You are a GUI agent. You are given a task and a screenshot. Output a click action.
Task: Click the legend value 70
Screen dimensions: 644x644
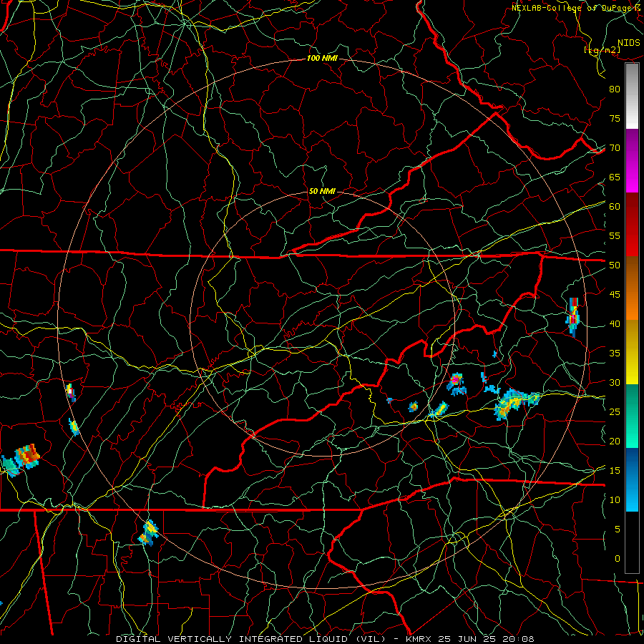(615, 148)
